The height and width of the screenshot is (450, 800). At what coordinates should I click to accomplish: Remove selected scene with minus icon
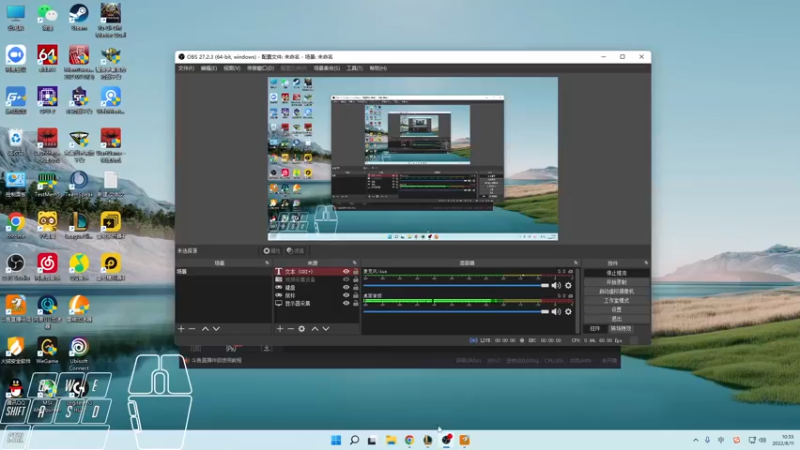click(192, 328)
